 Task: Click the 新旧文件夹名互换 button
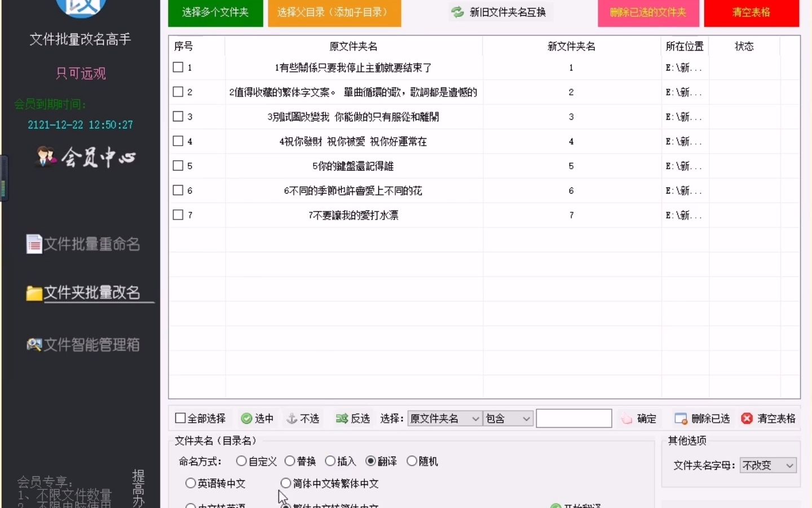pyautogui.click(x=500, y=12)
